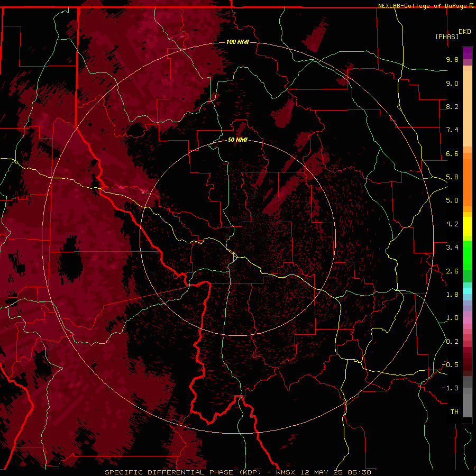476x476 pixels.
Task: Click the 12 MAY 25 date text
Action: [323, 472]
